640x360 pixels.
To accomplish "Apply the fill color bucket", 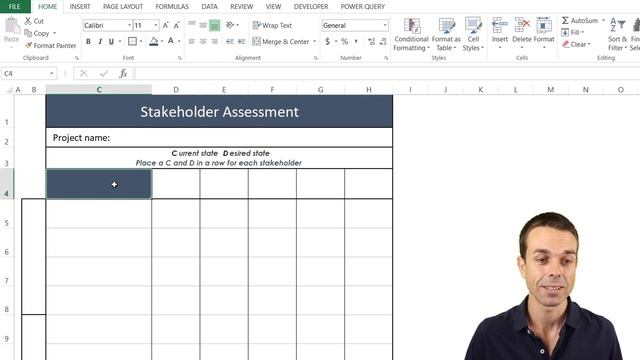I will [x=153, y=41].
